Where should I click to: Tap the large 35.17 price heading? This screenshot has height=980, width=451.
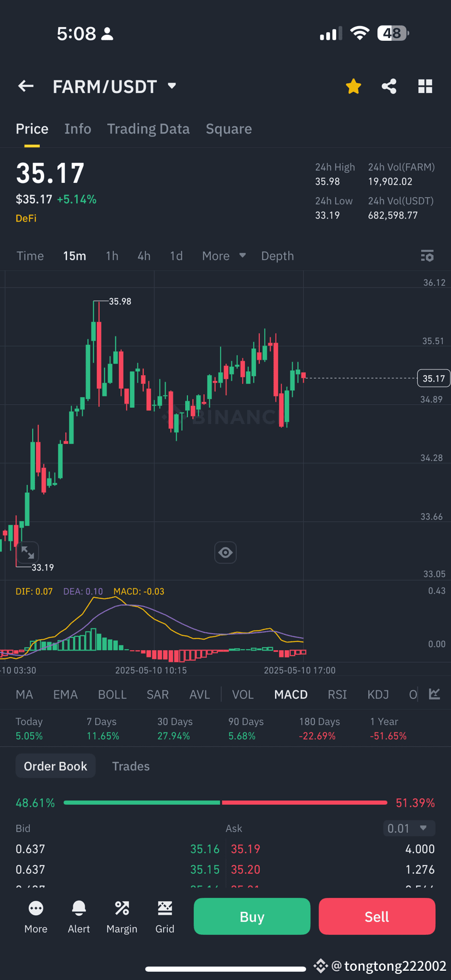click(50, 174)
